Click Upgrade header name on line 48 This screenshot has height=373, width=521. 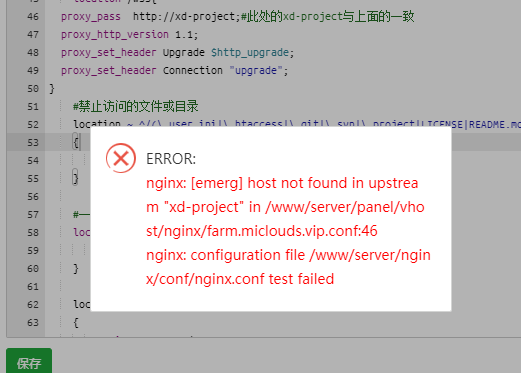click(184, 52)
